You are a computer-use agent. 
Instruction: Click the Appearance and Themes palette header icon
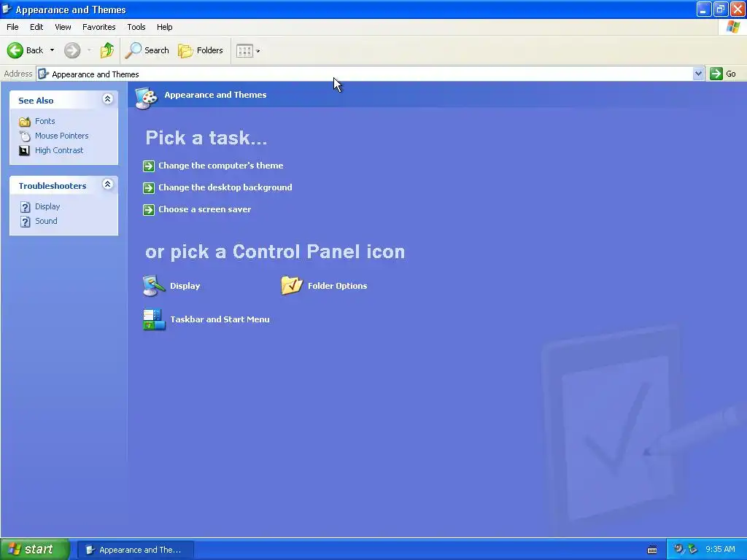(146, 98)
